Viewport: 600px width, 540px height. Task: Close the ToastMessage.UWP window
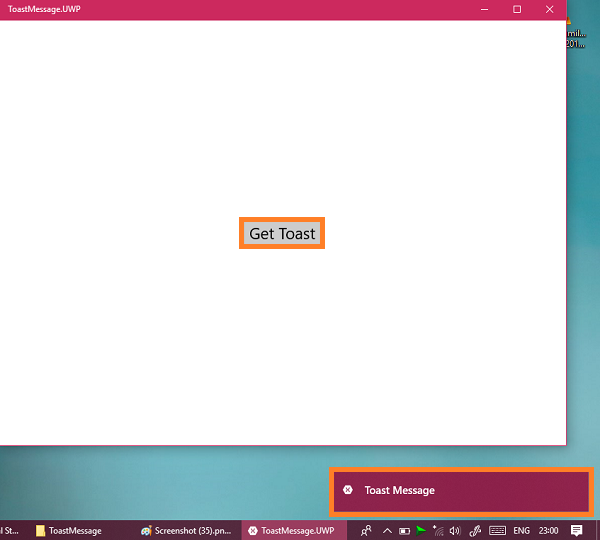(549, 9)
